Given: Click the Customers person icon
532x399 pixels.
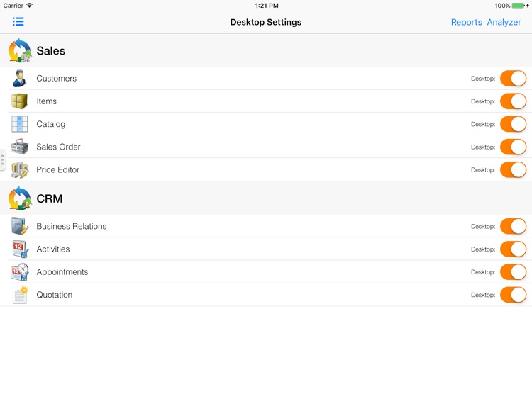Looking at the screenshot, I should (x=20, y=78).
